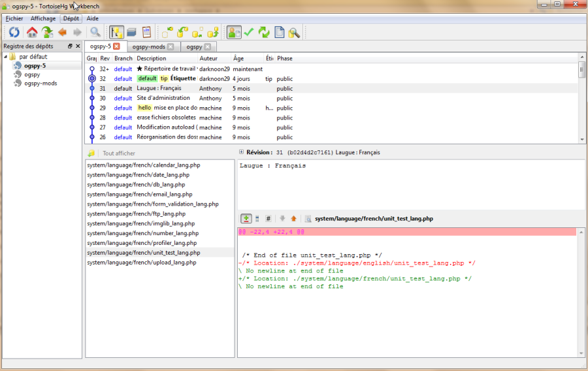
Task: Click the yellow folder icon beside Tout afficher
Action: 91,153
